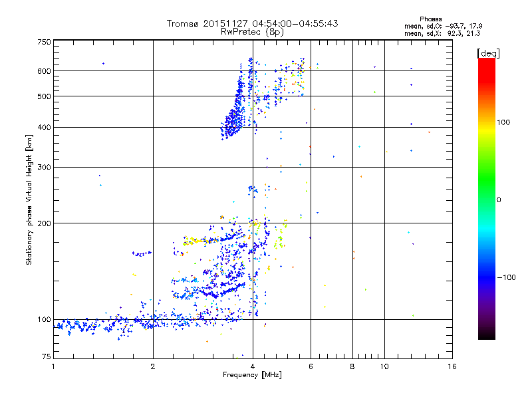Click the y-axis tick label '300'

pyautogui.click(x=44, y=167)
